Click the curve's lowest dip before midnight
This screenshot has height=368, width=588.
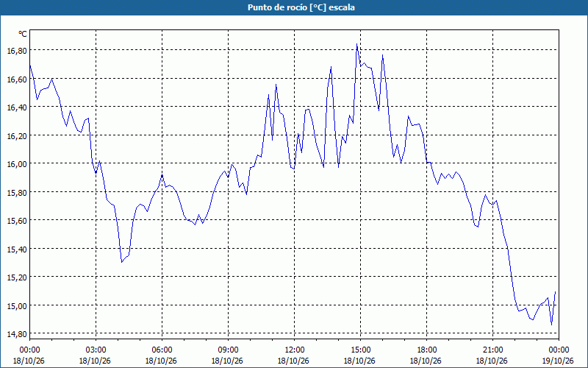551,325
